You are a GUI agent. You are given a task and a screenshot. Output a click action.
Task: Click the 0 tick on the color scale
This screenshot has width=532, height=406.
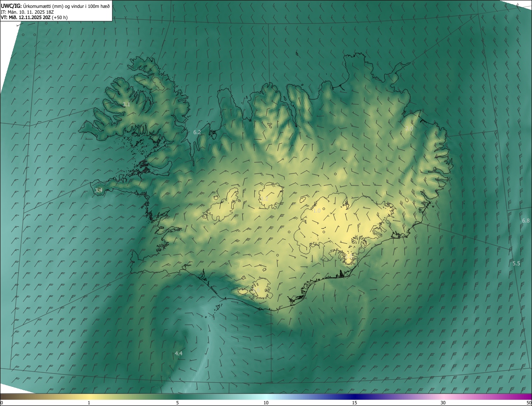tap(2, 403)
